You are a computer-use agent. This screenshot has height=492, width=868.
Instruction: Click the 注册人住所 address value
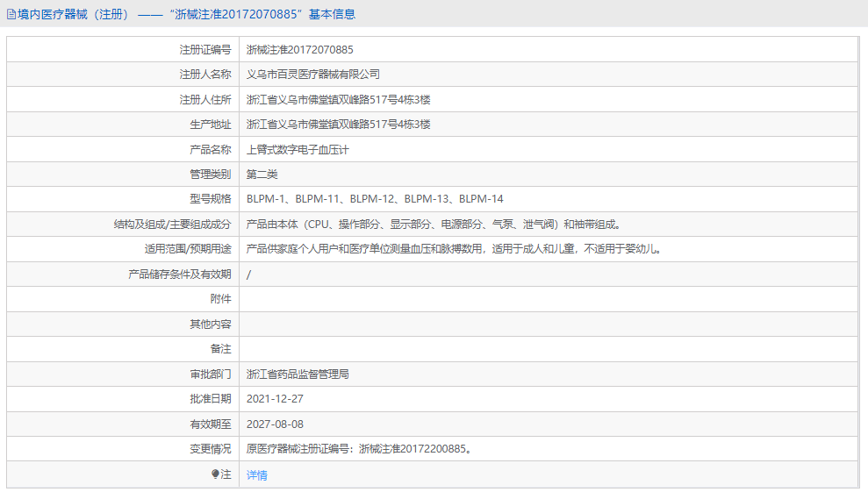[338, 100]
